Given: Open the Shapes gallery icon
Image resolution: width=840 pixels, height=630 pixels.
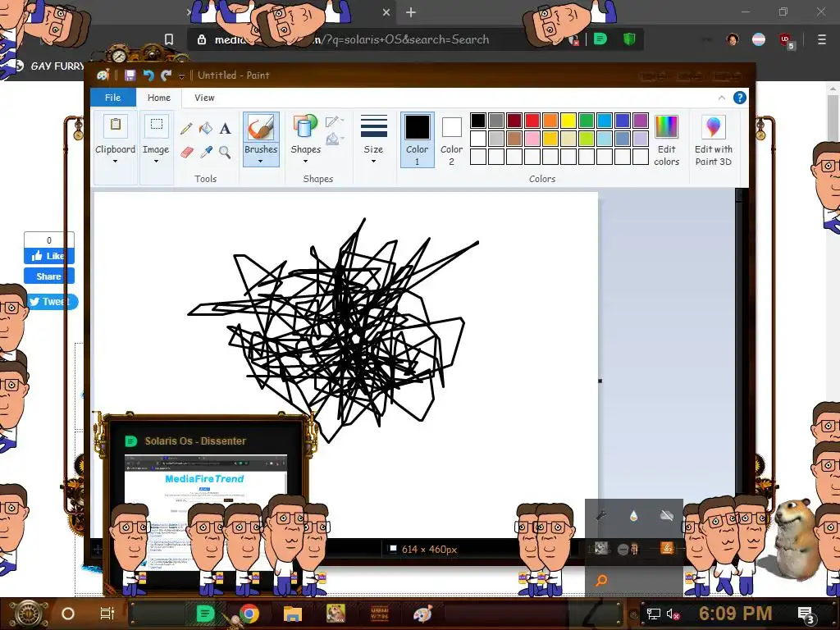Looking at the screenshot, I should (x=305, y=127).
